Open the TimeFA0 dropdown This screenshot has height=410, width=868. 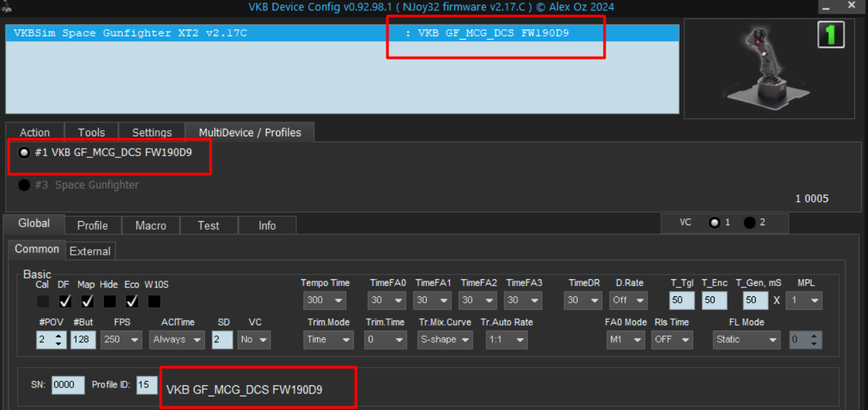(x=388, y=300)
